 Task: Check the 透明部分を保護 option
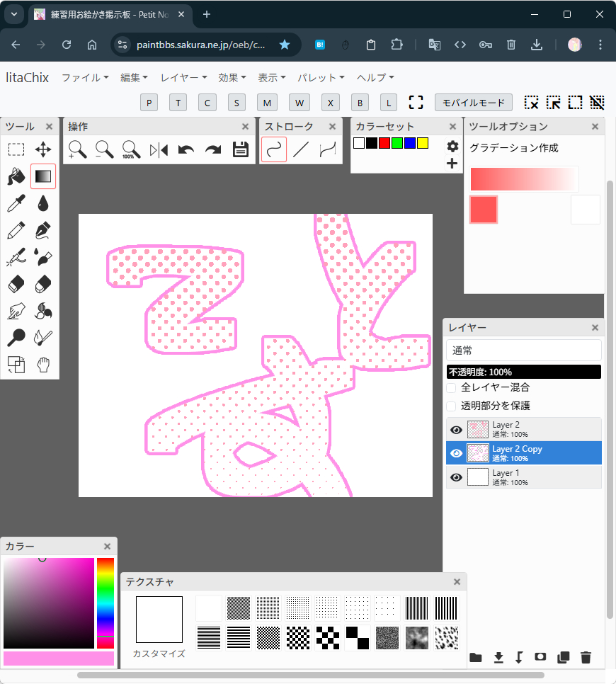coord(451,406)
